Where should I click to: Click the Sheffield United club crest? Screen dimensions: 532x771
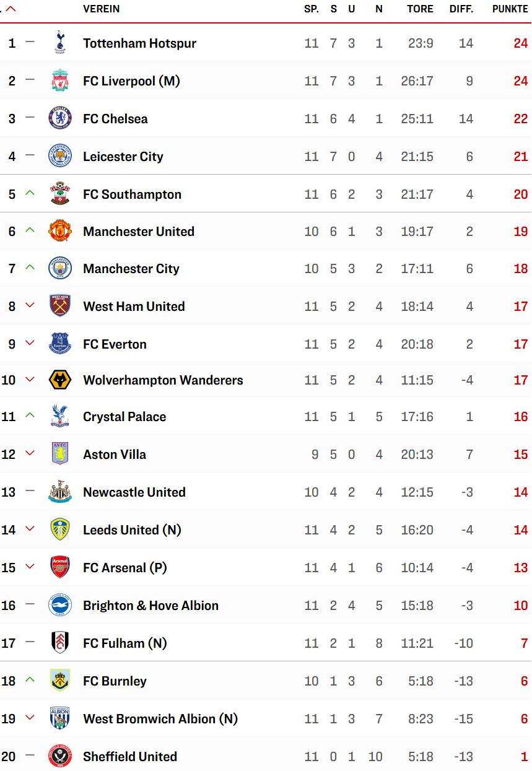60,756
